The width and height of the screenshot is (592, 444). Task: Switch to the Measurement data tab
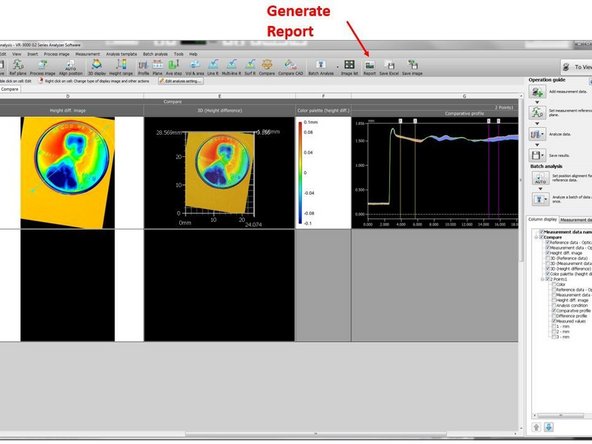point(575,220)
